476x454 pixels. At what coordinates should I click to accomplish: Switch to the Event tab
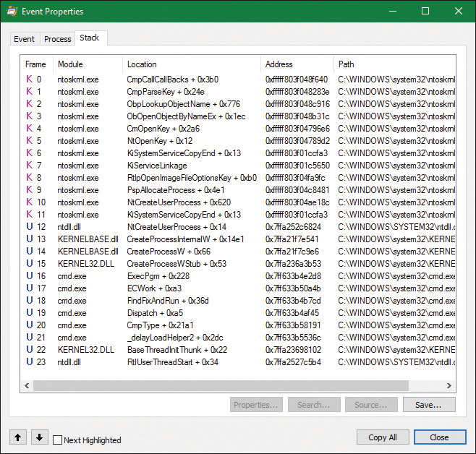[x=24, y=39]
